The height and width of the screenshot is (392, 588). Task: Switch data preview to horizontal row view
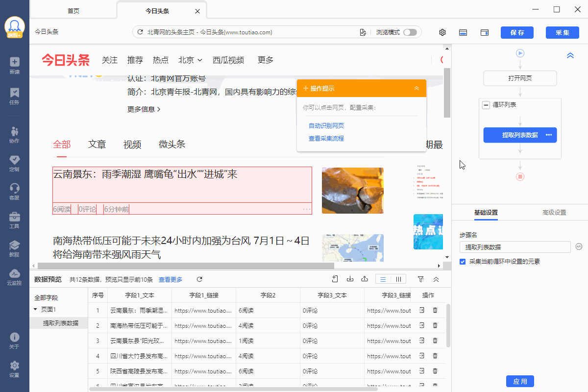pos(383,279)
